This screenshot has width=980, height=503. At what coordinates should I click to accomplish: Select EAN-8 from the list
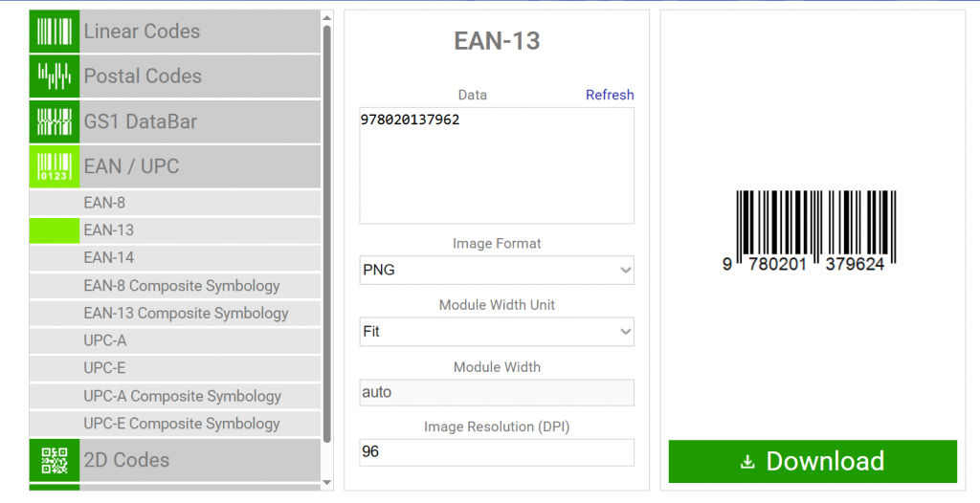pos(104,203)
